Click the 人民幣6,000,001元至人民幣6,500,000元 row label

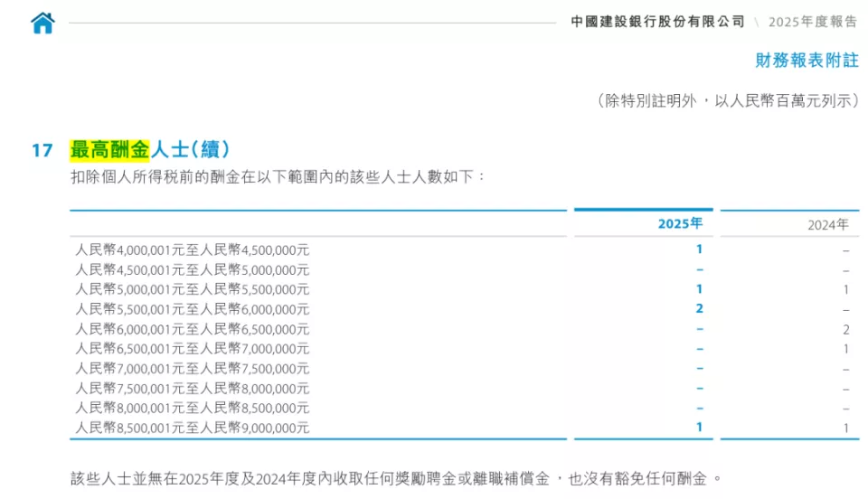(x=192, y=329)
